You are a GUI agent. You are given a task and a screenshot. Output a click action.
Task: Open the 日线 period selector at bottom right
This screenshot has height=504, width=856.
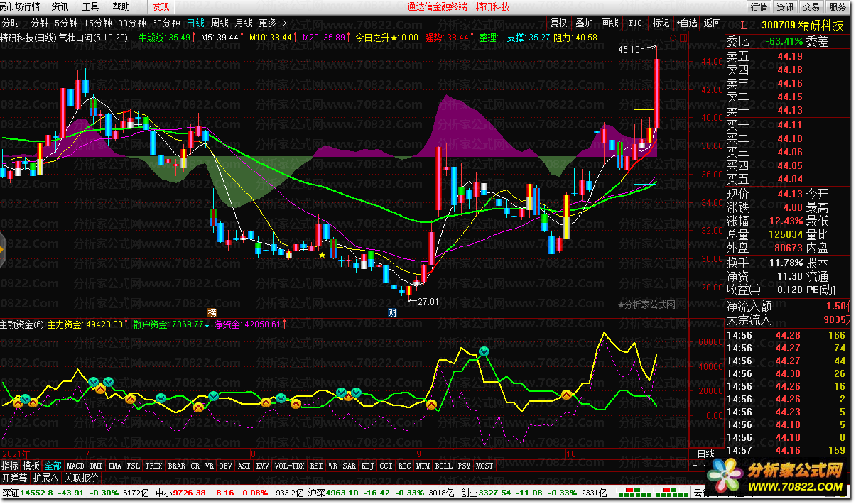[x=706, y=454]
